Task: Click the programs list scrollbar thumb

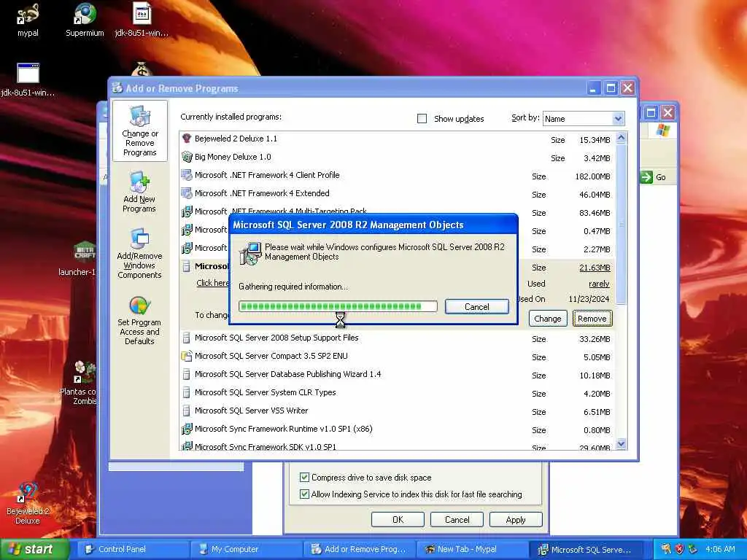Action: (621, 224)
